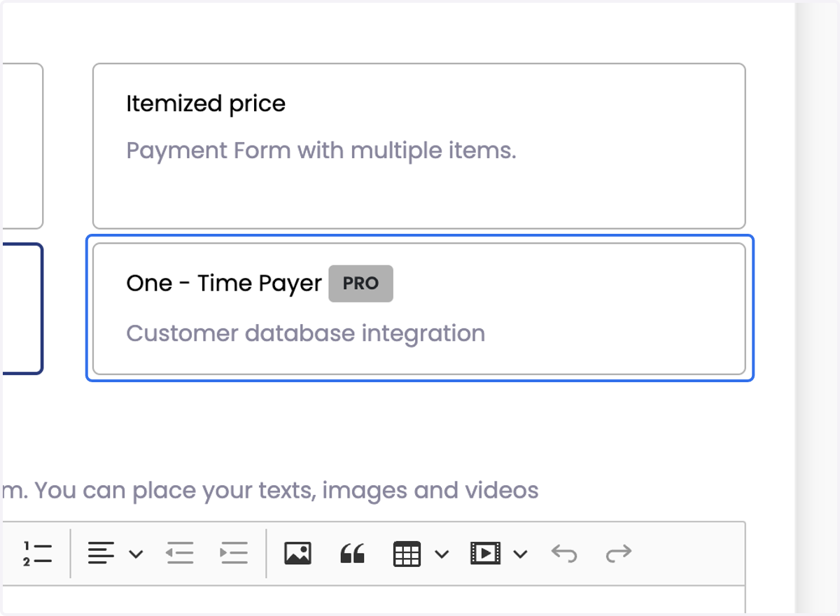Increase the paragraph indent
840x616 pixels.
234,553
